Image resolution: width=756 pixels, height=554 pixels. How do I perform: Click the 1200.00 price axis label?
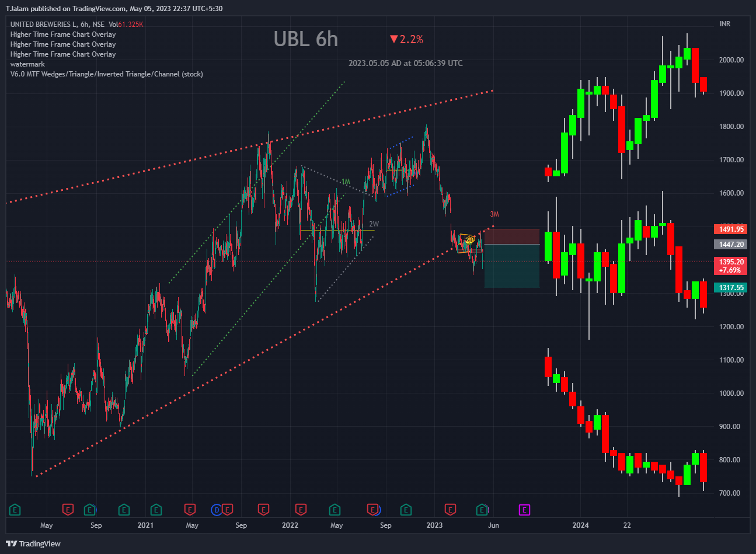(731, 327)
